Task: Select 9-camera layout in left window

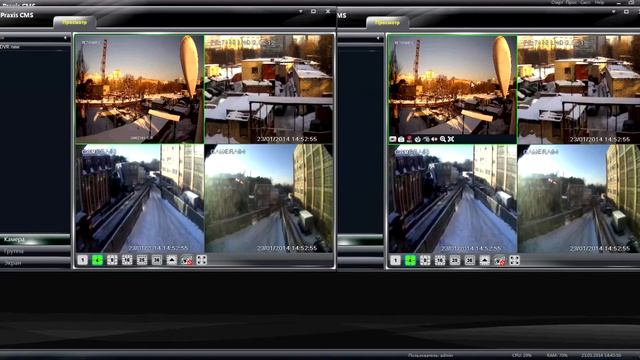Action: point(112,260)
